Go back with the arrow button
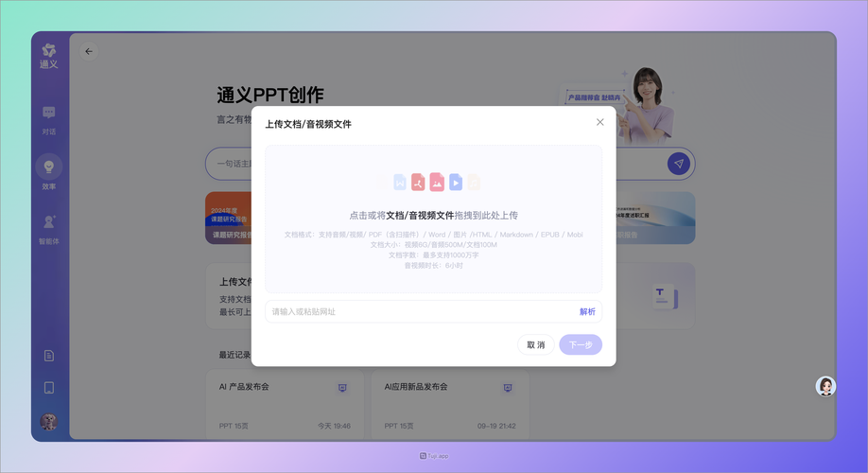The width and height of the screenshot is (868, 473). click(x=89, y=51)
